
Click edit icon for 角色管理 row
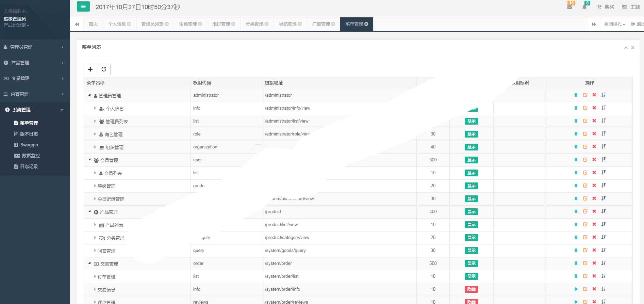(585, 134)
